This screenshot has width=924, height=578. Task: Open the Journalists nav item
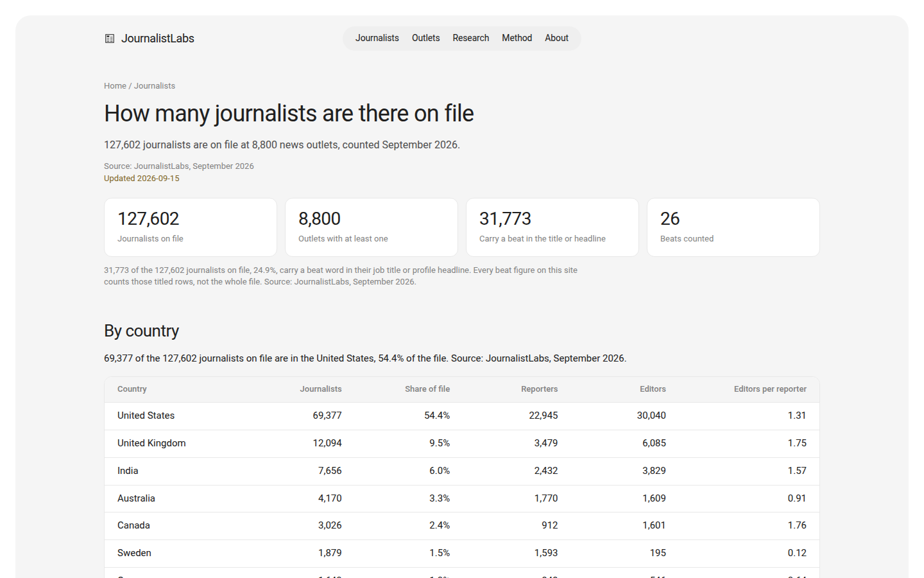point(377,38)
